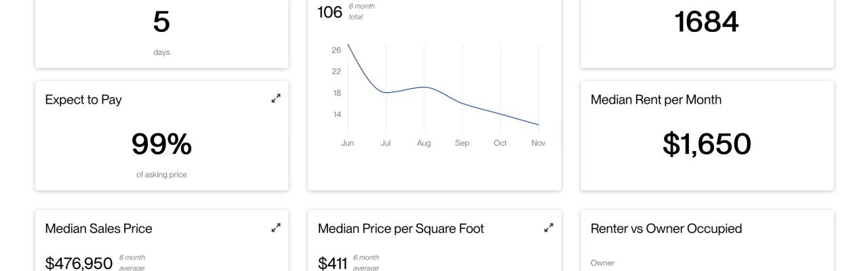Click the Nov label on chart axis

(x=538, y=143)
